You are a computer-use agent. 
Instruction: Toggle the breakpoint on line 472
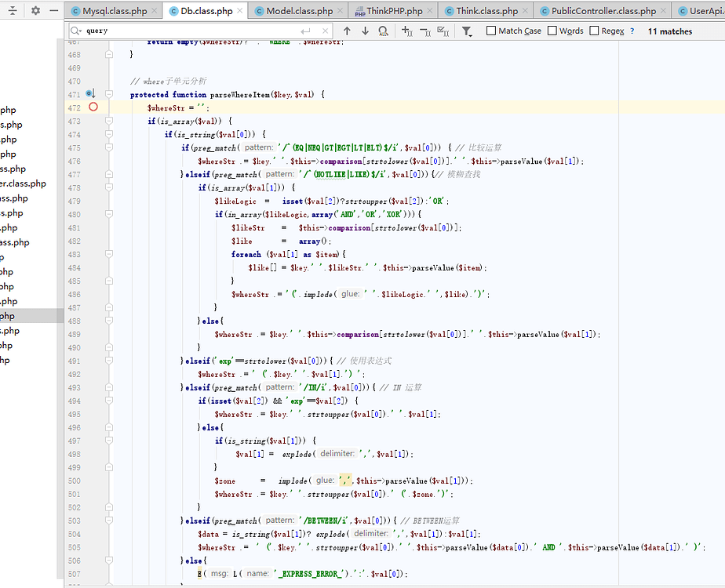click(x=93, y=107)
